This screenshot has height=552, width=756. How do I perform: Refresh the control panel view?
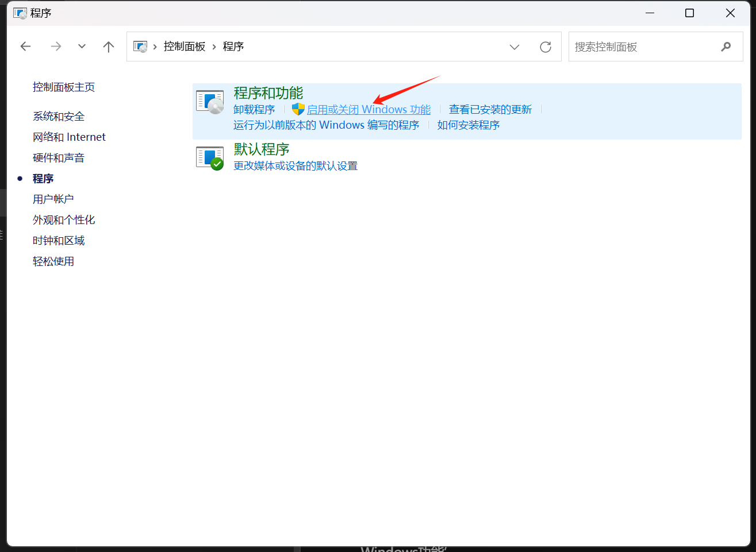(546, 47)
